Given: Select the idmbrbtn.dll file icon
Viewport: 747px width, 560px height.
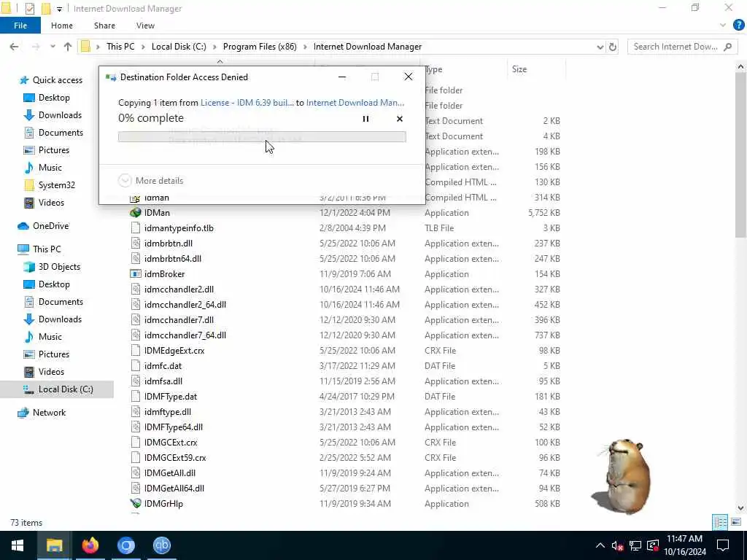Looking at the screenshot, I should (136, 244).
